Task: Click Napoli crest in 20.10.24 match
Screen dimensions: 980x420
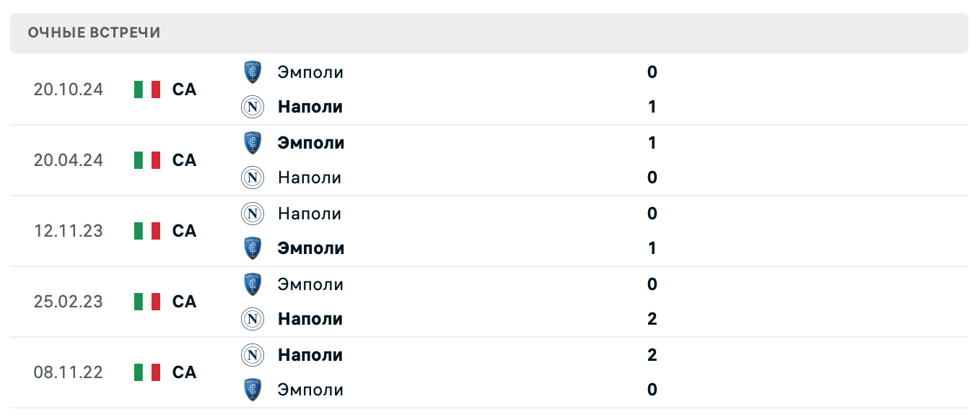Action: click(x=252, y=107)
